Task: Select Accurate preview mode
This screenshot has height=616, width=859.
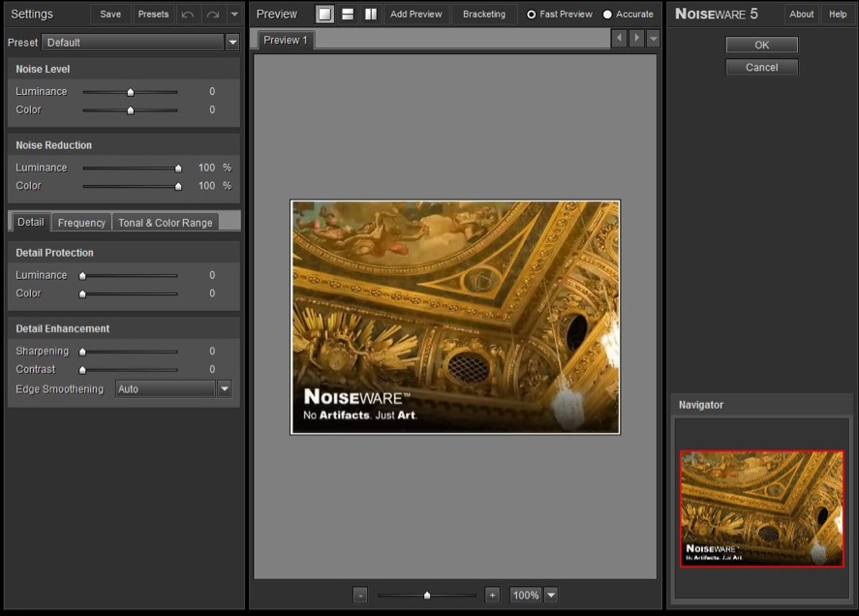Action: tap(607, 15)
